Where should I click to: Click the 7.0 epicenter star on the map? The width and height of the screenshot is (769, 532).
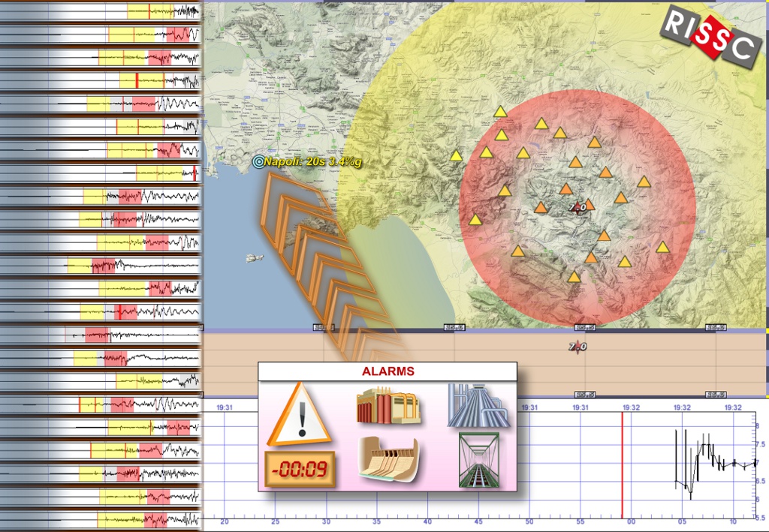[578, 208]
